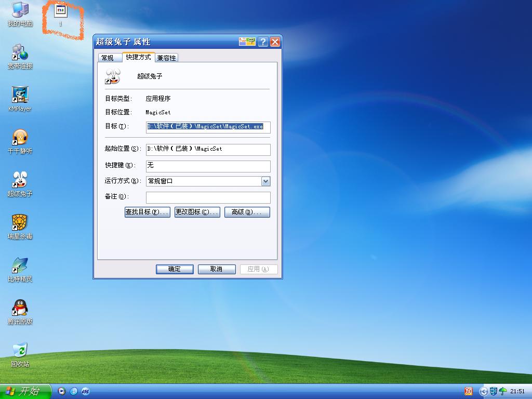Viewport: 532px width, 399px height.
Task: Expand hidden tray icons arrow
Action: [x=483, y=392]
